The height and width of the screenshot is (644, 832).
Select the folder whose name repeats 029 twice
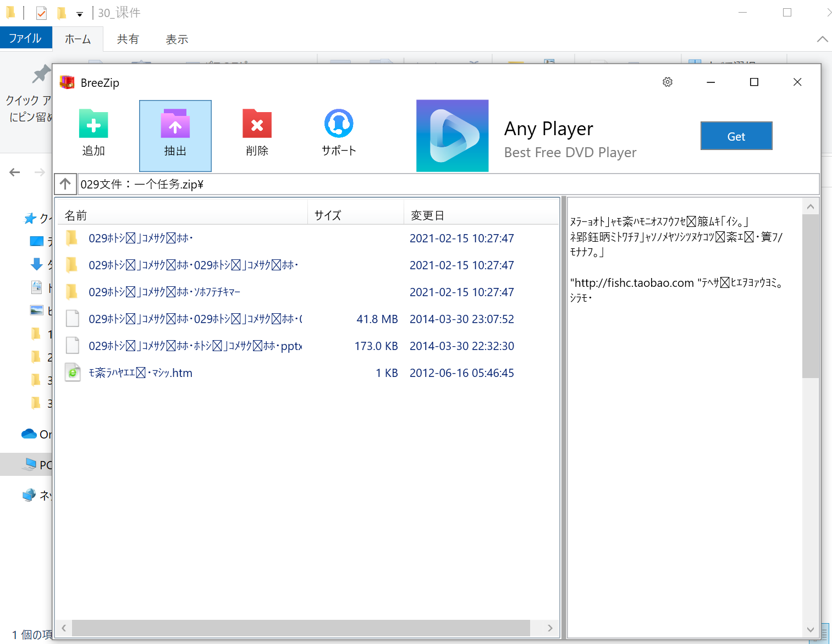tap(307, 265)
